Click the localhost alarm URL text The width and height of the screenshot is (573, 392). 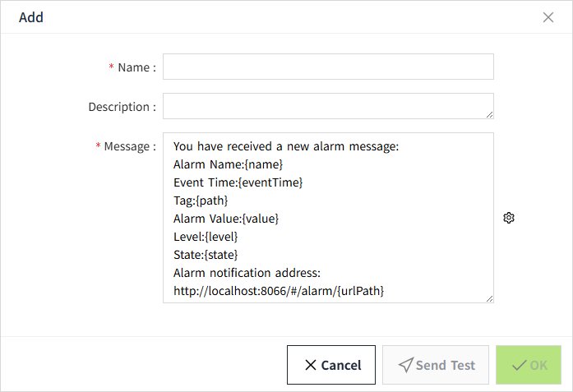[x=279, y=291]
